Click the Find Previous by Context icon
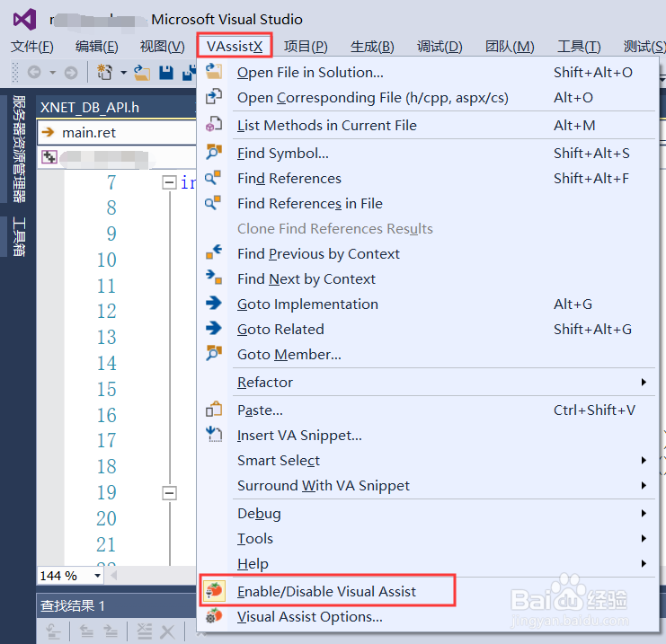This screenshot has width=666, height=644. coord(214,252)
